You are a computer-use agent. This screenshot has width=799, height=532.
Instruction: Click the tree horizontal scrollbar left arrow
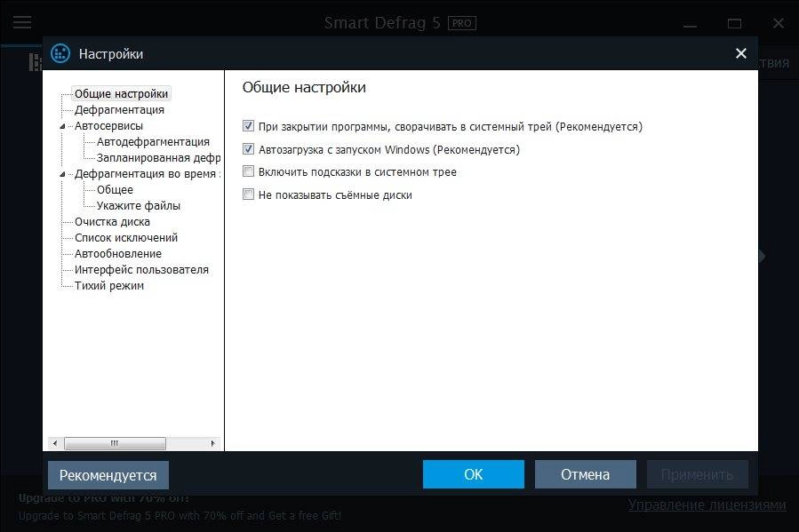pyautogui.click(x=55, y=443)
